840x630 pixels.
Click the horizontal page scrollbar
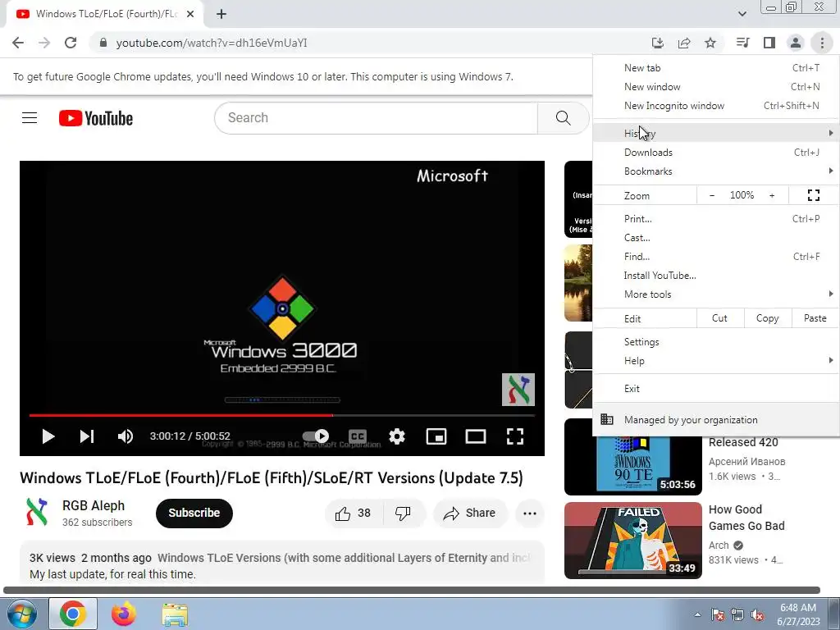click(x=412, y=591)
